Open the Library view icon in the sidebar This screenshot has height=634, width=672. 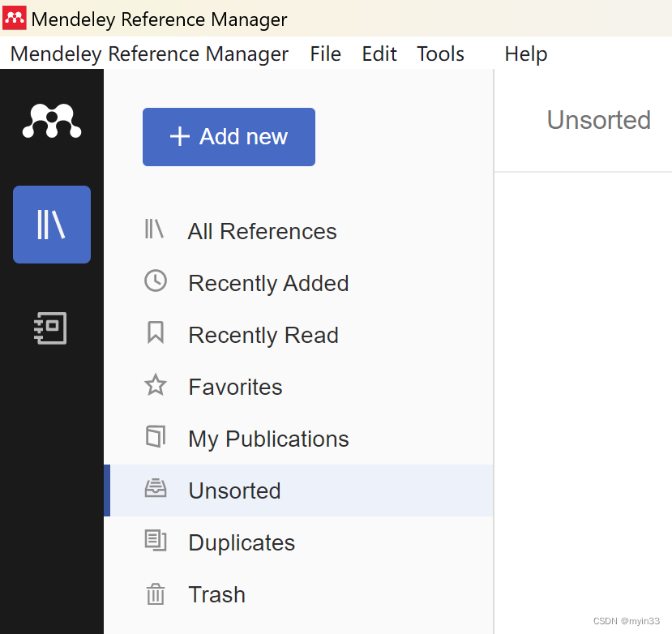coord(52,225)
